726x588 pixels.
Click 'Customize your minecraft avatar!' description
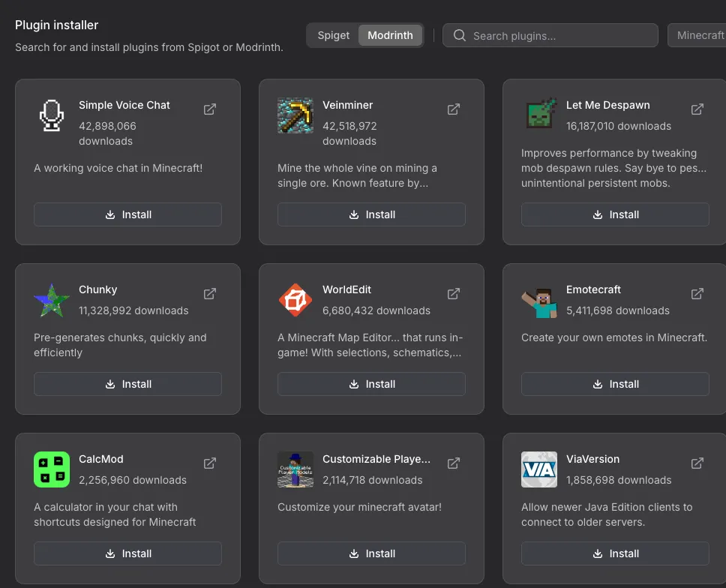click(359, 507)
